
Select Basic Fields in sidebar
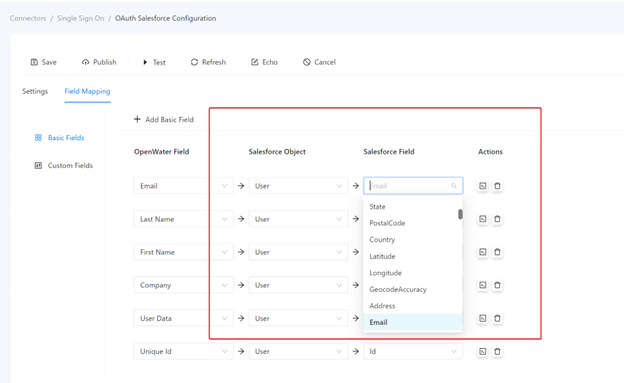pyautogui.click(x=60, y=138)
